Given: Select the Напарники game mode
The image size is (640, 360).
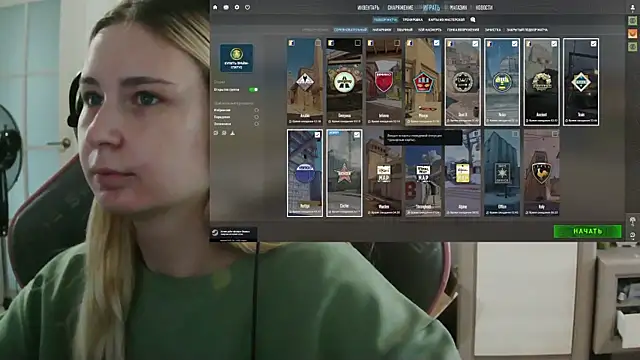Looking at the screenshot, I should pyautogui.click(x=382, y=30).
